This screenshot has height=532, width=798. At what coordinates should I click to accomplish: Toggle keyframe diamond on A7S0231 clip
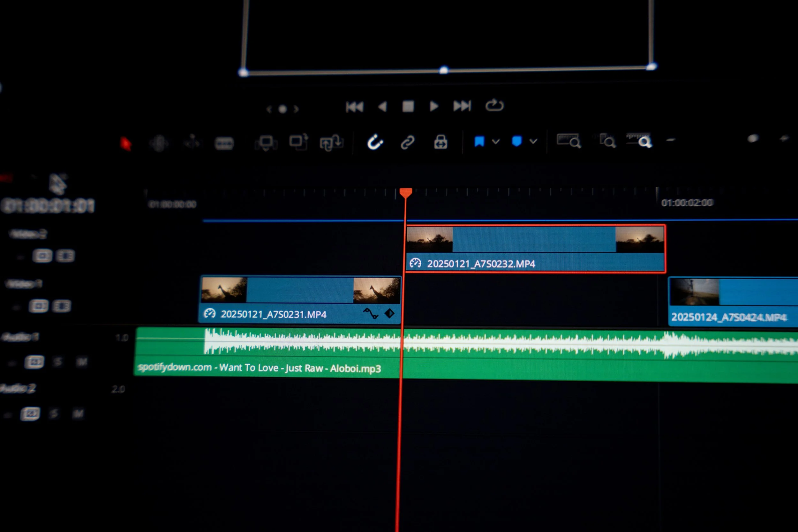[x=389, y=313]
